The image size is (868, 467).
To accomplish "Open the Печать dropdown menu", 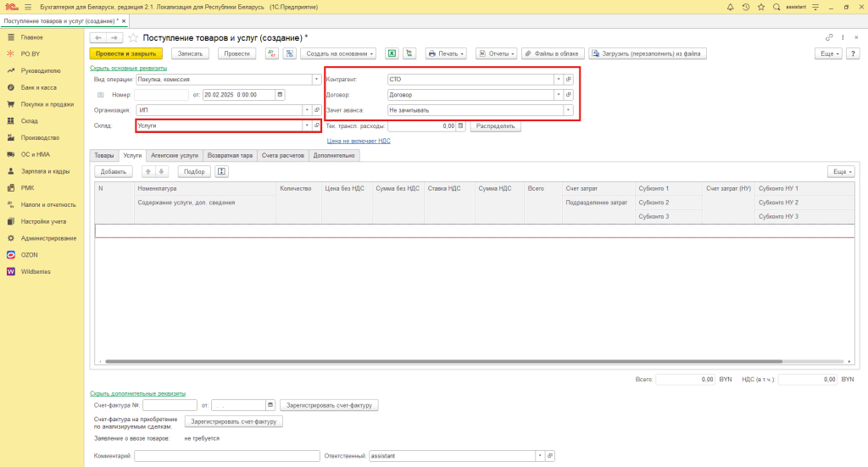I will [x=446, y=53].
